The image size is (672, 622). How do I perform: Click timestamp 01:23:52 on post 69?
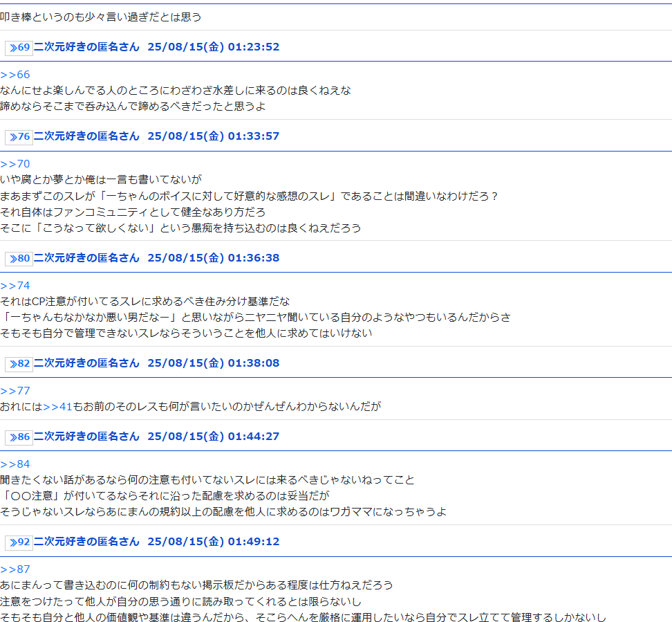point(254,47)
